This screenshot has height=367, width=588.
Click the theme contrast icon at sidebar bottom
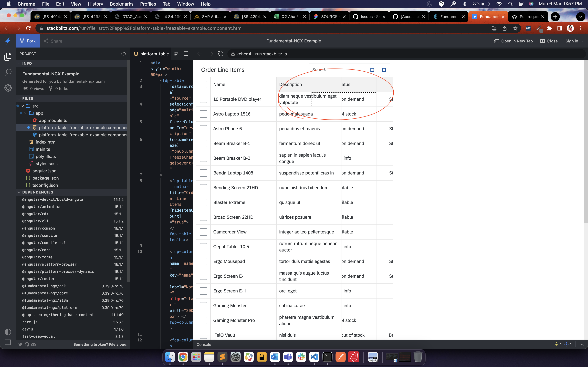(x=8, y=332)
